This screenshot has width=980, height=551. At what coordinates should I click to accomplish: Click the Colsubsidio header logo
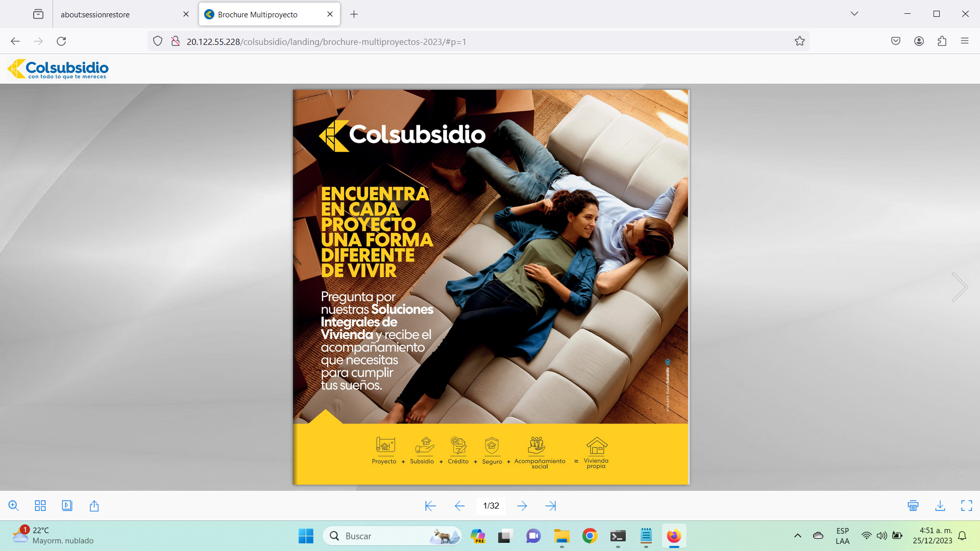click(58, 69)
